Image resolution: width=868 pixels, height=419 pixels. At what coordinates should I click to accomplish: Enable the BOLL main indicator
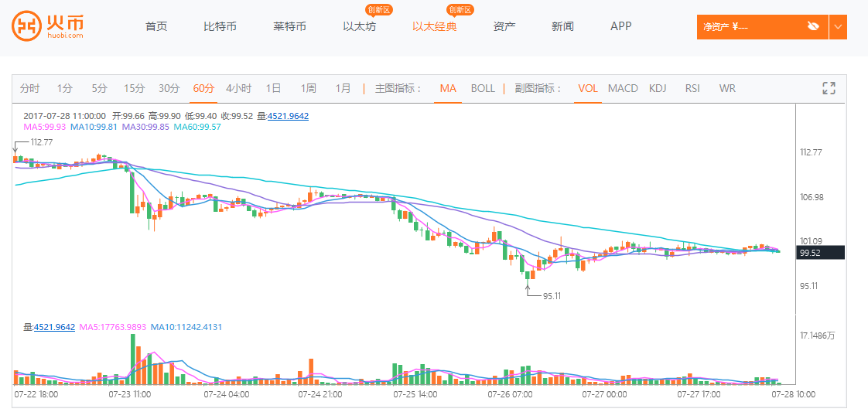click(483, 88)
